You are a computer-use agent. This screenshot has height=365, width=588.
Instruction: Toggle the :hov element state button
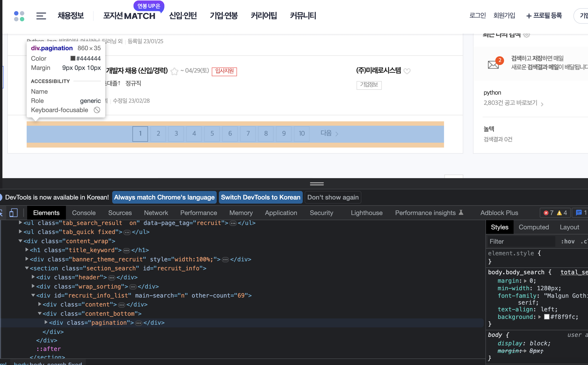coord(568,241)
